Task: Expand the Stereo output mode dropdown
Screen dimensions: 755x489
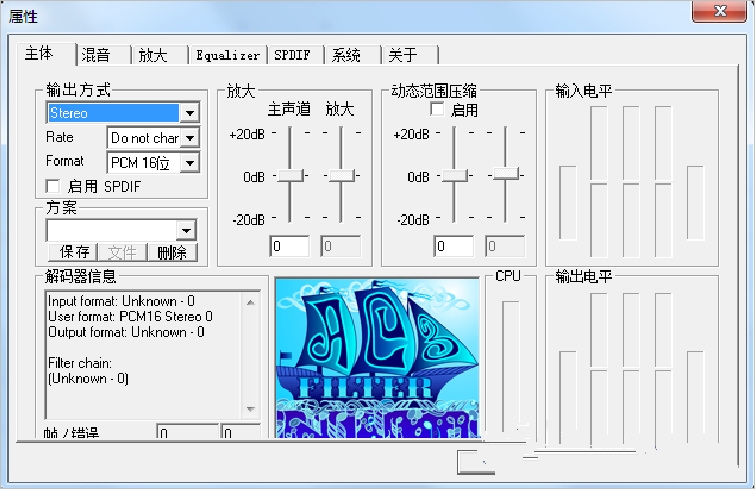Action: [x=190, y=113]
